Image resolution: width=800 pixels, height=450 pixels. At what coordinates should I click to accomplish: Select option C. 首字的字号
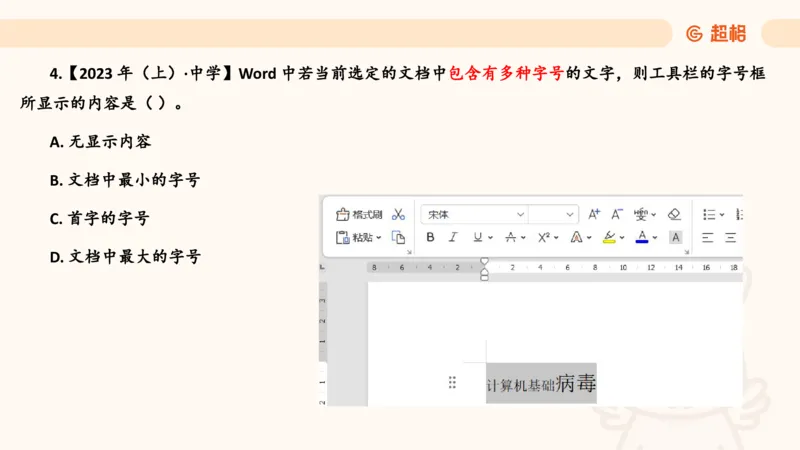click(x=99, y=218)
